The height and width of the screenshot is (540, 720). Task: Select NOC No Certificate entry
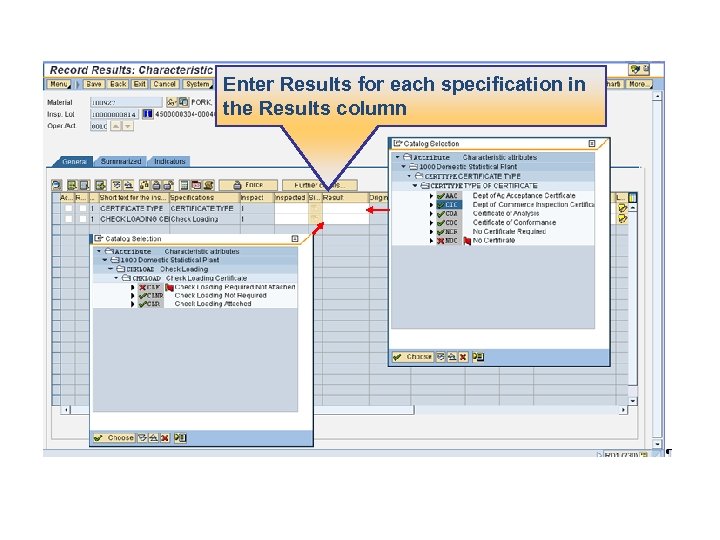pyautogui.click(x=494, y=240)
